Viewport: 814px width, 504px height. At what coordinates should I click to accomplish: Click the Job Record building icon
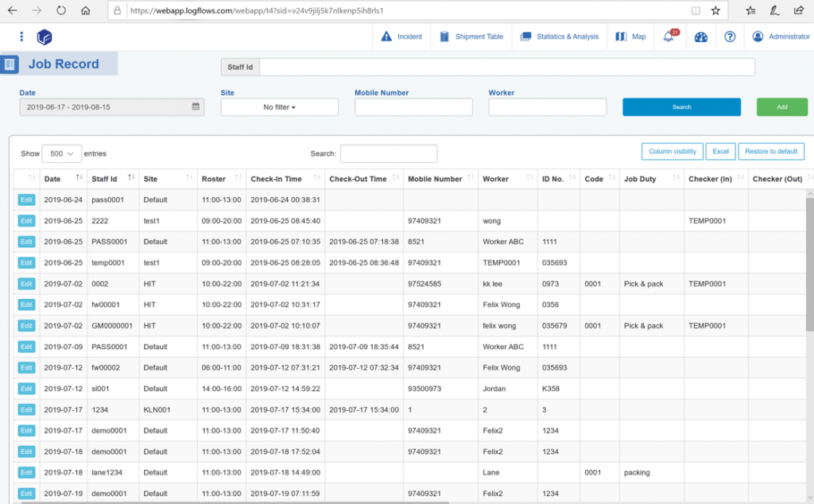10,64
